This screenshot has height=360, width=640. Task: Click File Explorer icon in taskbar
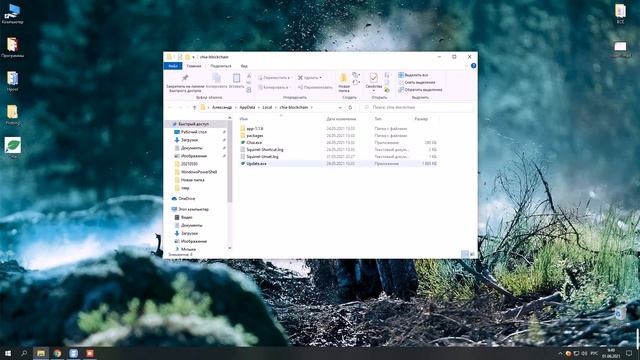(x=41, y=353)
